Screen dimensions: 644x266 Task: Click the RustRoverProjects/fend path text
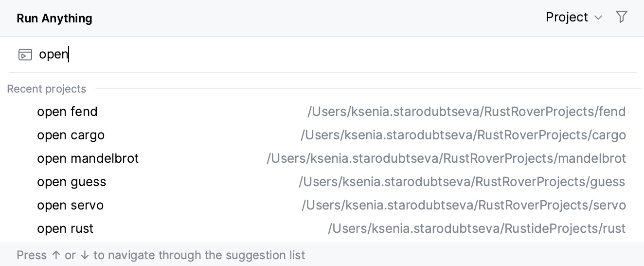click(x=466, y=112)
